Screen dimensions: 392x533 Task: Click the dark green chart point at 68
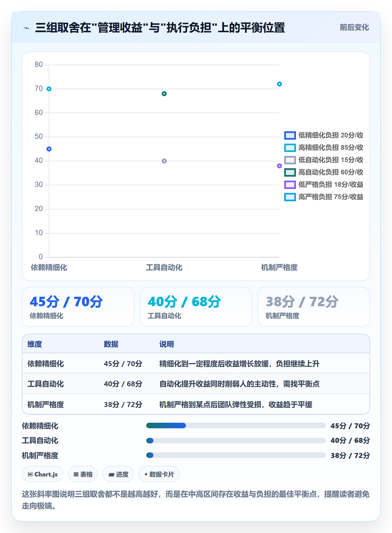pyautogui.click(x=164, y=94)
